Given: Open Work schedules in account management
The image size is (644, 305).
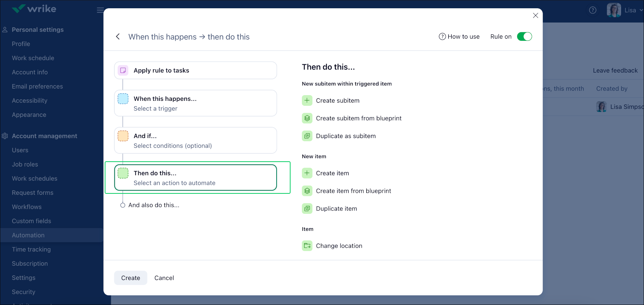Looking at the screenshot, I should coord(34,178).
